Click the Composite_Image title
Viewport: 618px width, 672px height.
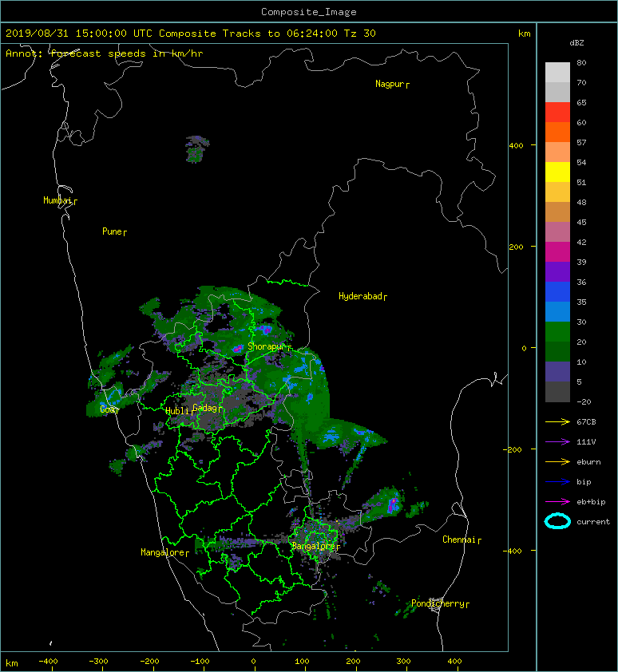[x=309, y=12]
